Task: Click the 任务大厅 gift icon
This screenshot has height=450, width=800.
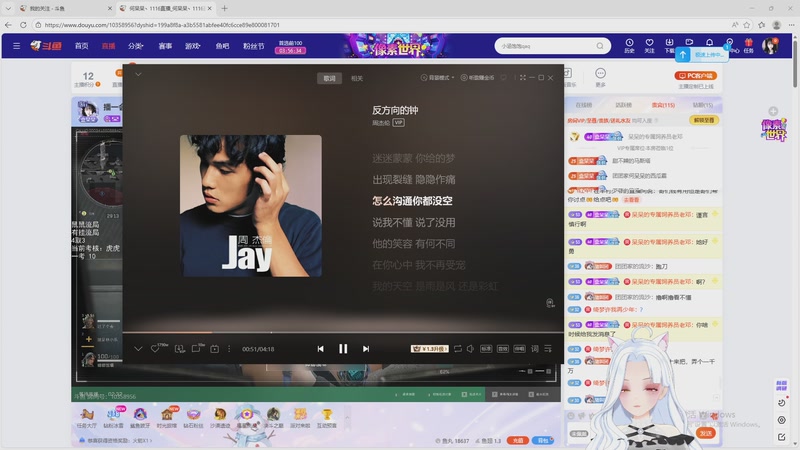Action: (x=87, y=418)
